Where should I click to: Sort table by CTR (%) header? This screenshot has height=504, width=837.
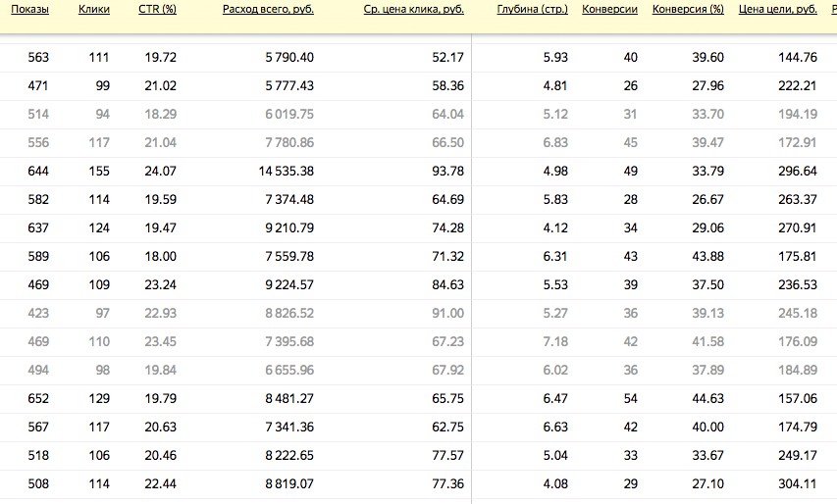point(157,9)
